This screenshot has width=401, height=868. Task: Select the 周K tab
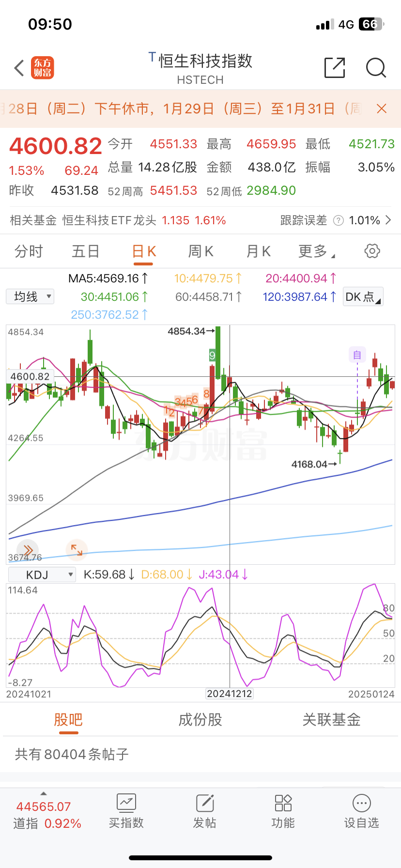[201, 251]
